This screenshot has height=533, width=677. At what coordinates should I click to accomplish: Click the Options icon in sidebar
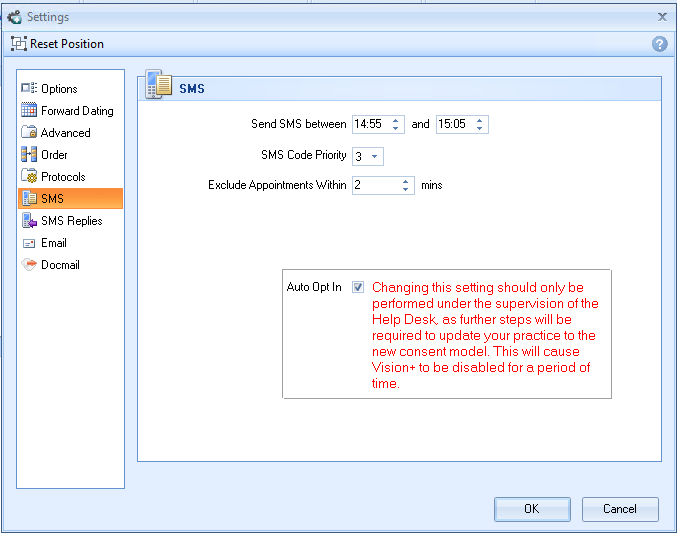click(x=29, y=88)
